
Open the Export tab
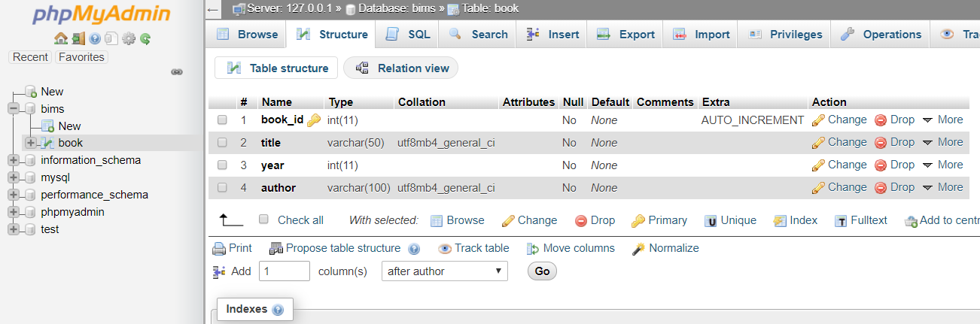[627, 35]
